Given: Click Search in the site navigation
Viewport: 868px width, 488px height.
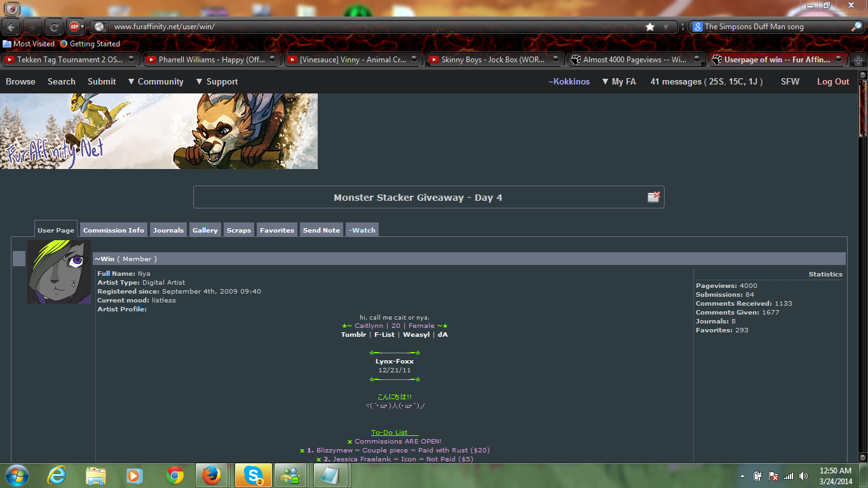Looking at the screenshot, I should 62,81.
